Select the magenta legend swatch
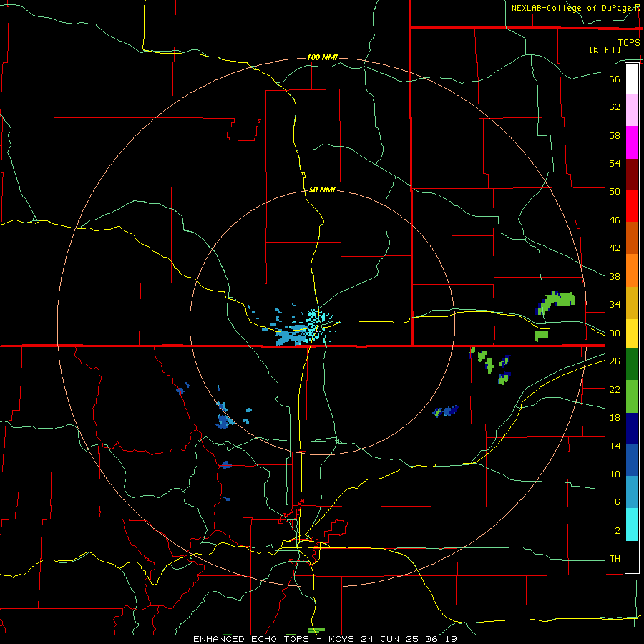644x644 pixels. [x=632, y=142]
